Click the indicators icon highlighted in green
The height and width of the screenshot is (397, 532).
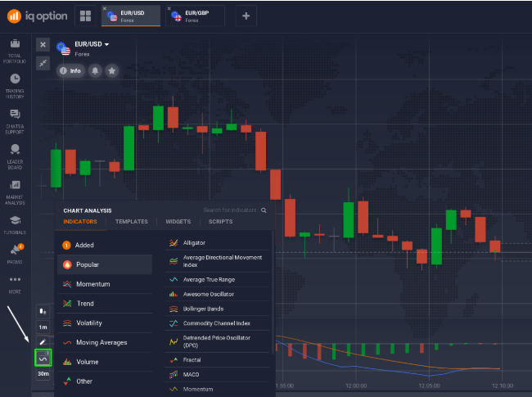[x=43, y=358]
